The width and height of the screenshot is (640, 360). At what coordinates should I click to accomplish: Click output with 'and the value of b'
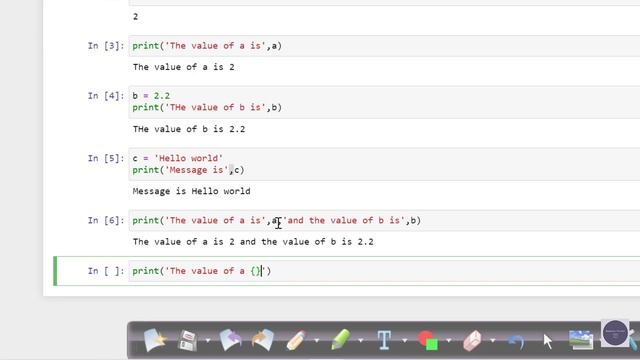click(x=253, y=242)
